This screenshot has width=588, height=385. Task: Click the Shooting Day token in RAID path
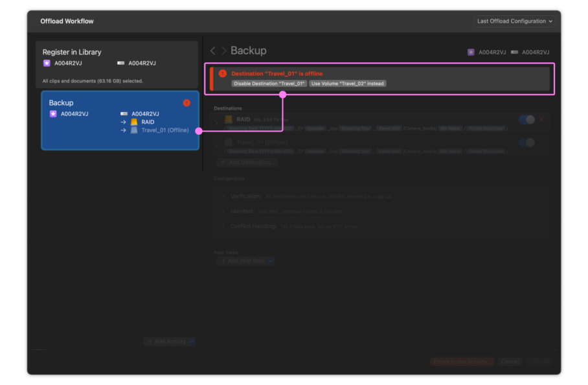click(355, 129)
